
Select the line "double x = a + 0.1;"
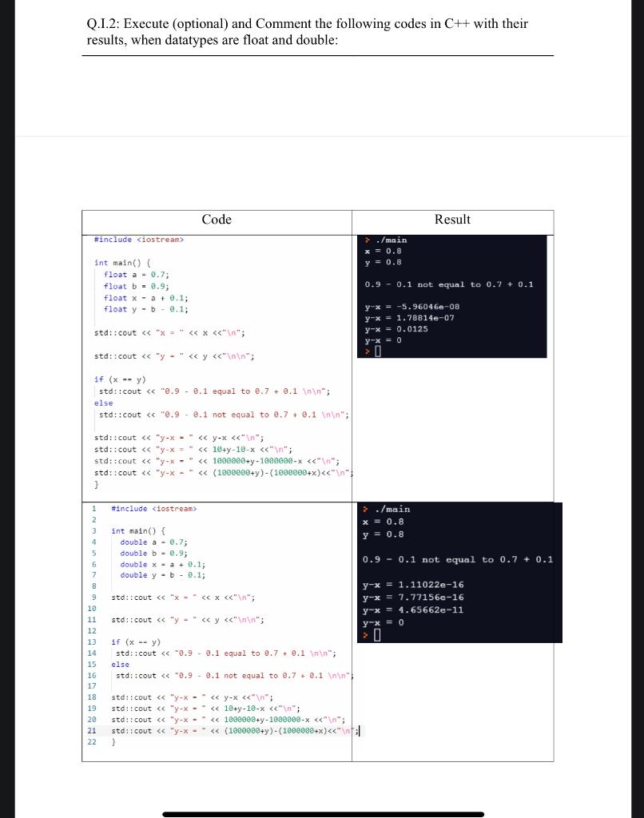[162, 565]
